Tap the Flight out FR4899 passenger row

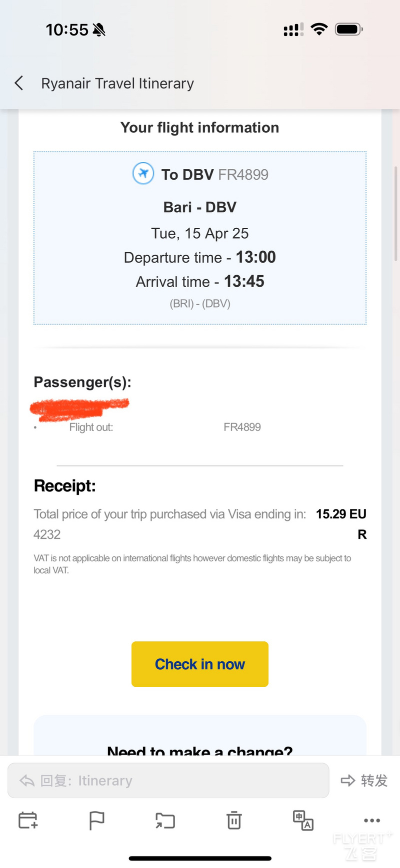[x=200, y=427]
